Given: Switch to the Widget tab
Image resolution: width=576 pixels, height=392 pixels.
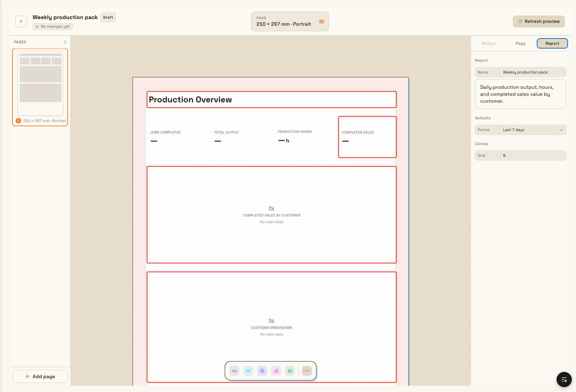Looking at the screenshot, I should [x=489, y=43].
